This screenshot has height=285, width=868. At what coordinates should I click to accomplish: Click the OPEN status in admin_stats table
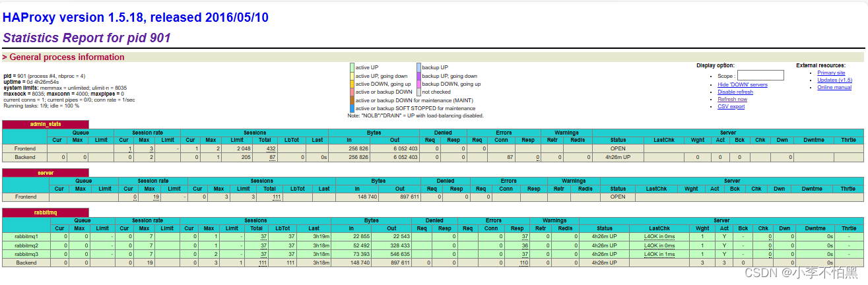pyautogui.click(x=618, y=148)
